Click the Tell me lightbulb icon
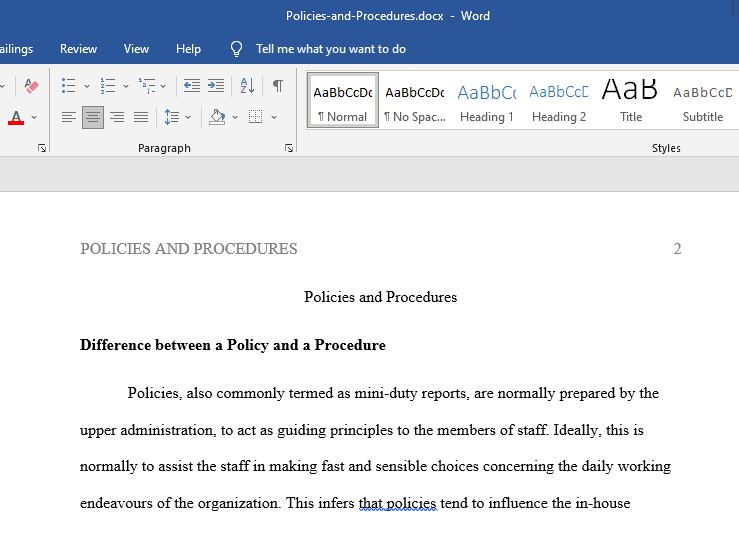 pos(236,49)
